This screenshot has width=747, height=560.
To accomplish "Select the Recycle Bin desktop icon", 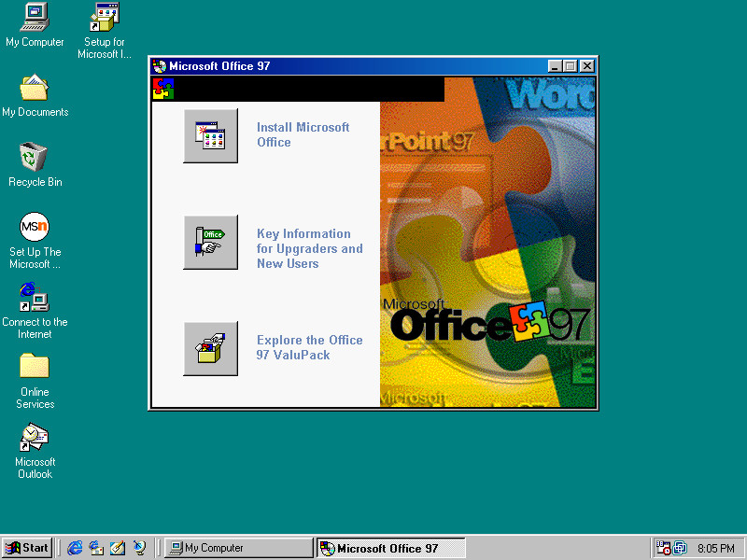I will coord(35,165).
